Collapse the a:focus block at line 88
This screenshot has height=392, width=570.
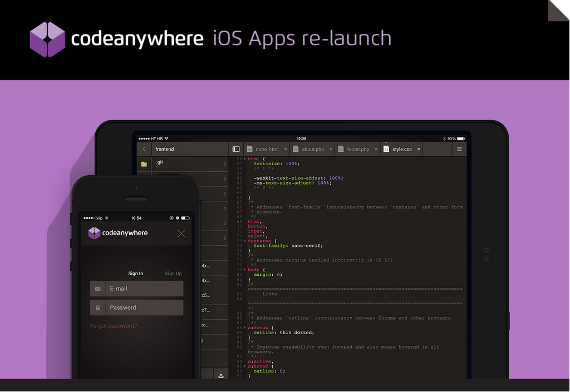tap(245, 328)
